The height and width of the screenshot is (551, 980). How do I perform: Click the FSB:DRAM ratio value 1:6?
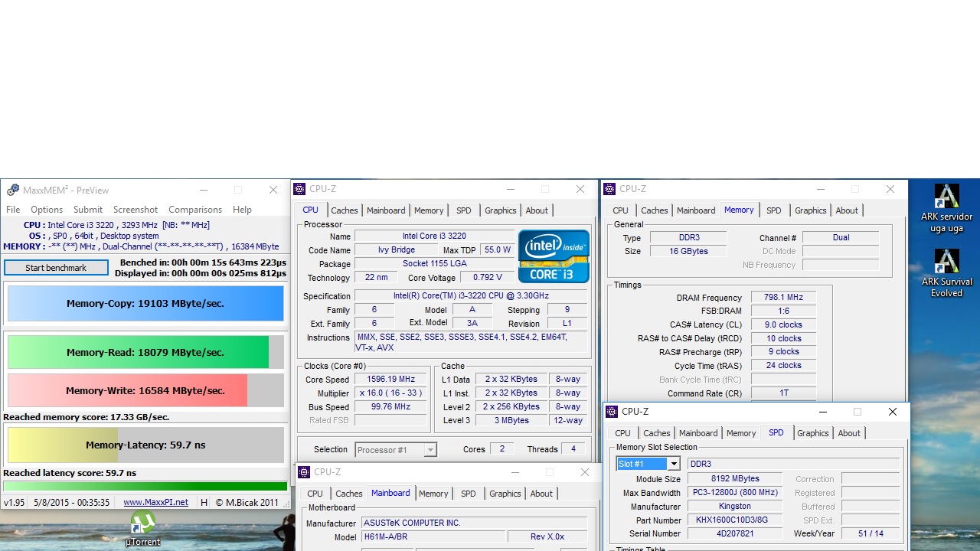(783, 311)
